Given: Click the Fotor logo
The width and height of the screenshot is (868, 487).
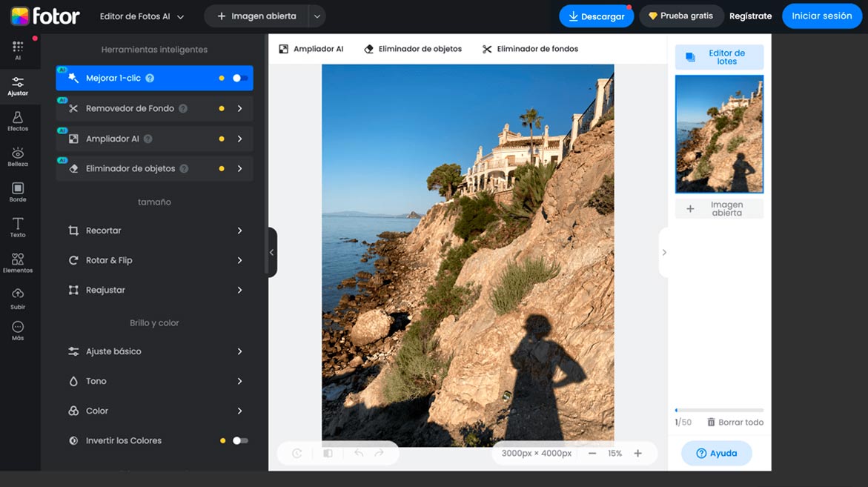Looking at the screenshot, I should pos(44,16).
